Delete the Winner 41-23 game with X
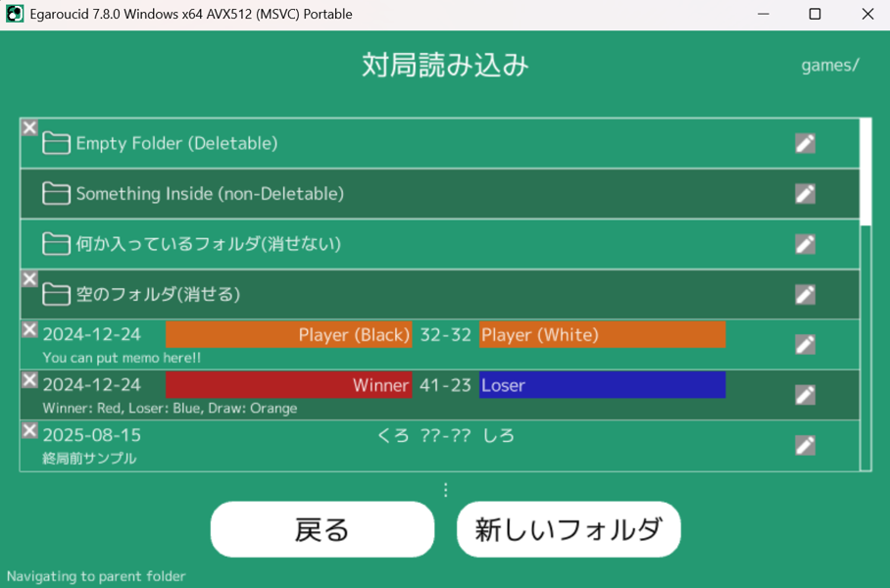The width and height of the screenshot is (890, 588). click(x=29, y=380)
